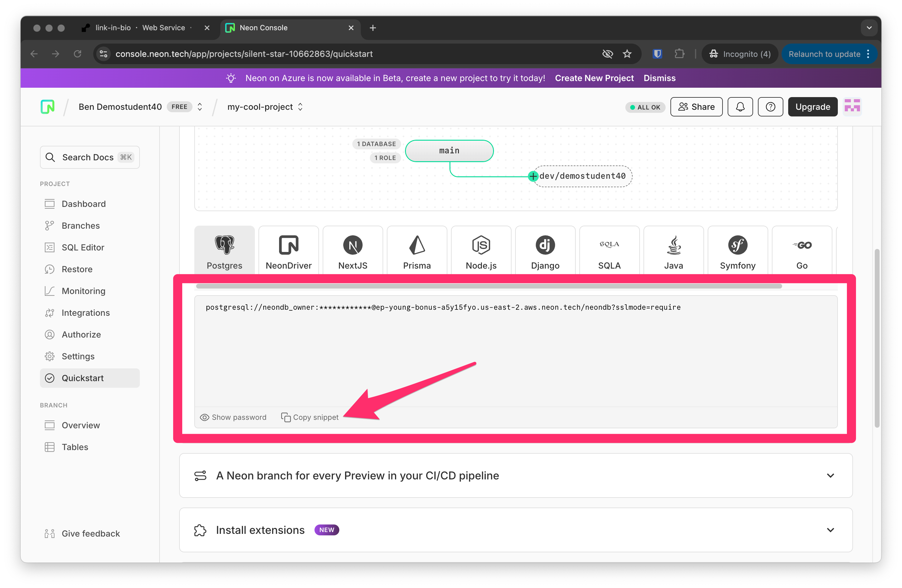Open the tab search chevron dropdown
Screen dimensions: 902x588
coord(869,28)
